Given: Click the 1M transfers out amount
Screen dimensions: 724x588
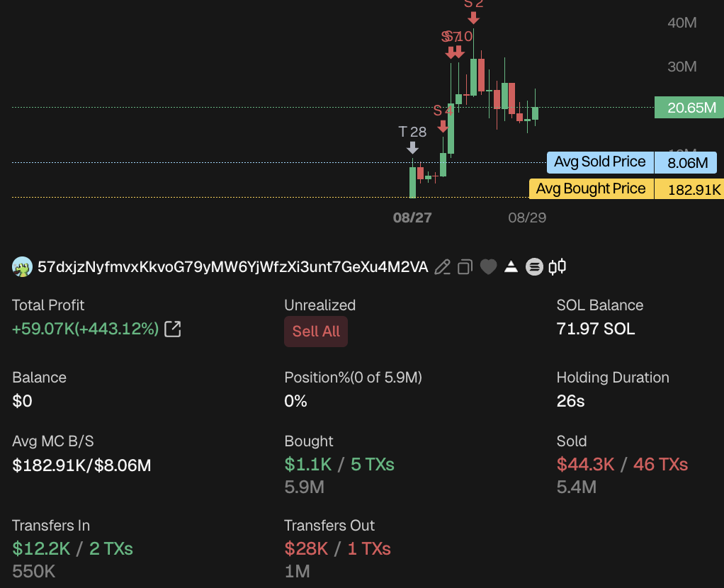Looking at the screenshot, I should 297,572.
